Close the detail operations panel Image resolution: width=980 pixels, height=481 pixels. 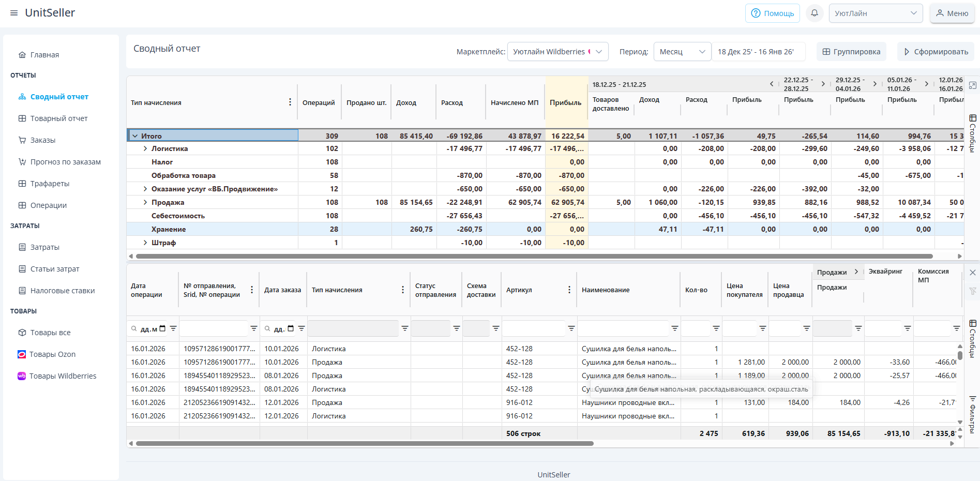point(972,273)
